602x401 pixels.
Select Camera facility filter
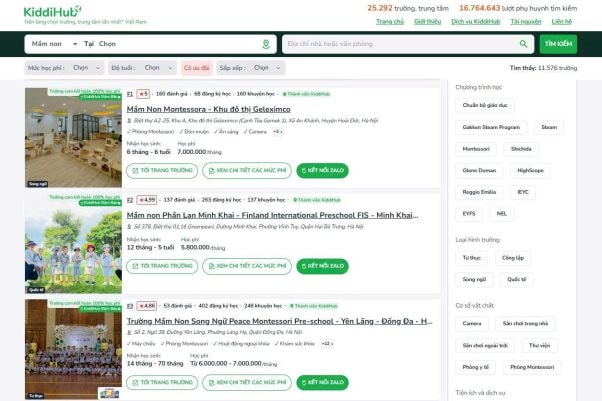click(472, 323)
